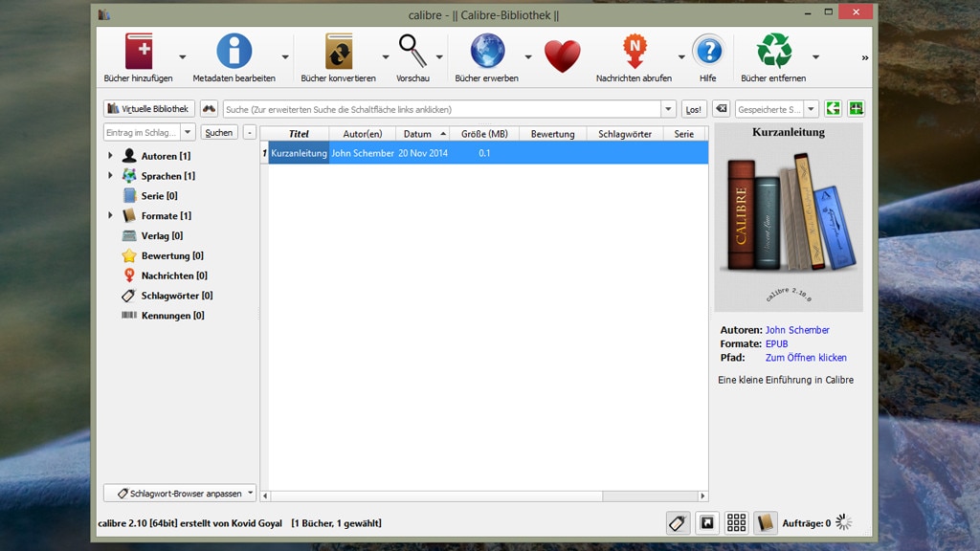Toggle the book details icon in status bar
This screenshot has height=551, width=980.
tap(765, 523)
